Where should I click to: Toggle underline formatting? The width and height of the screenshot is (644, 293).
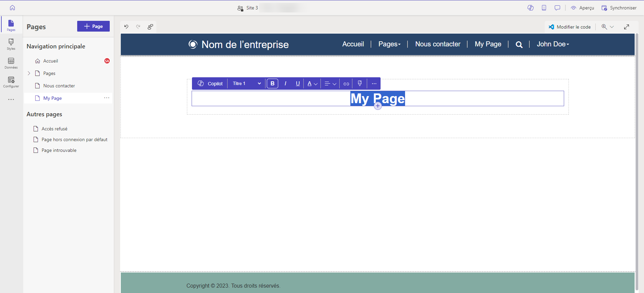pyautogui.click(x=298, y=84)
